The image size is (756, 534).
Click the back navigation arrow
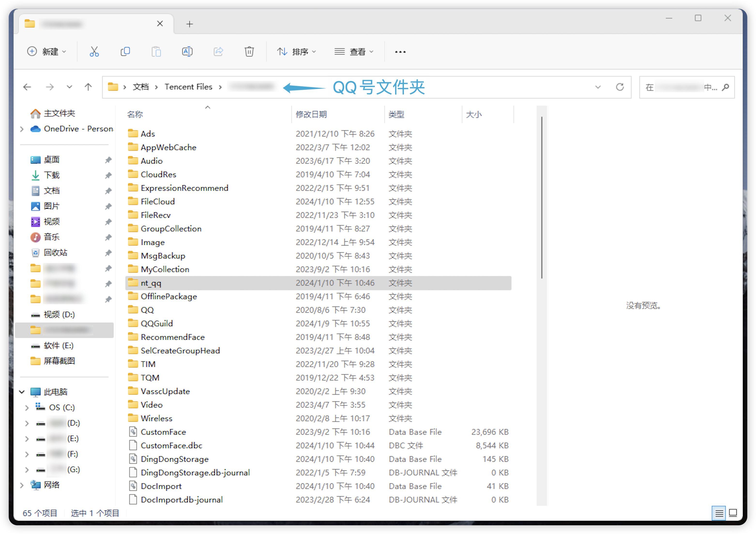(27, 87)
